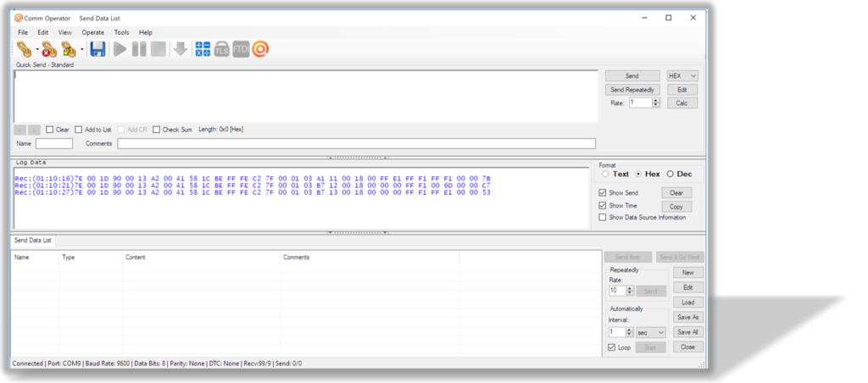Uncheck the Show Time checkbox
The height and width of the screenshot is (383, 868).
click(x=603, y=205)
